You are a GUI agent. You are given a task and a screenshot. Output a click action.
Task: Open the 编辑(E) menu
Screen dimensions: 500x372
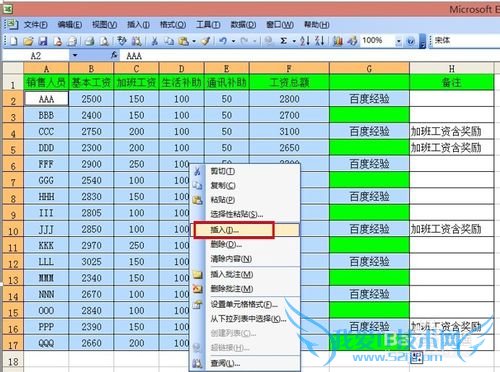coord(70,25)
